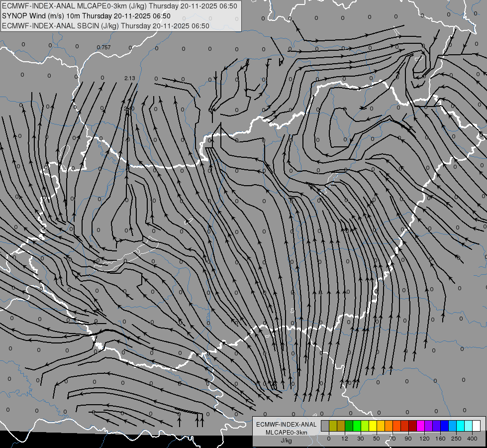487x448 pixels.
Task: Click the 0.757 value on the map
Action: [x=104, y=48]
